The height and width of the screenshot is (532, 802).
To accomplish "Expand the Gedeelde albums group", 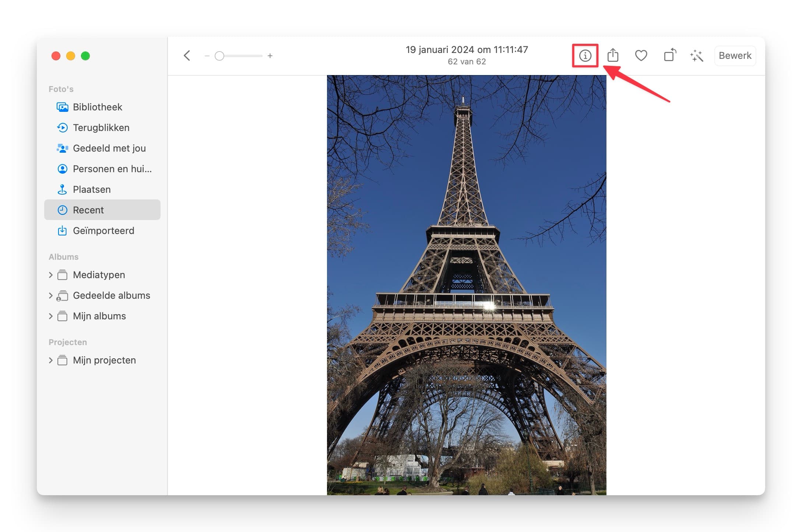I will pos(51,295).
